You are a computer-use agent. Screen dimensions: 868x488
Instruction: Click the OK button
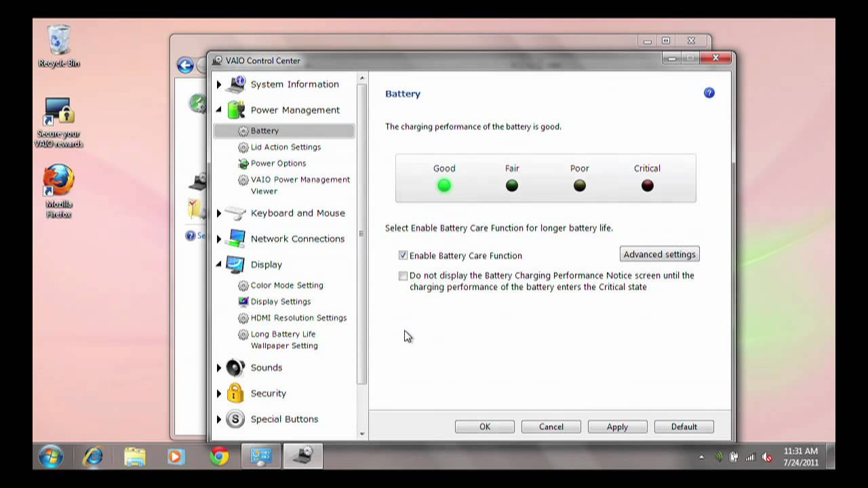pyautogui.click(x=485, y=426)
